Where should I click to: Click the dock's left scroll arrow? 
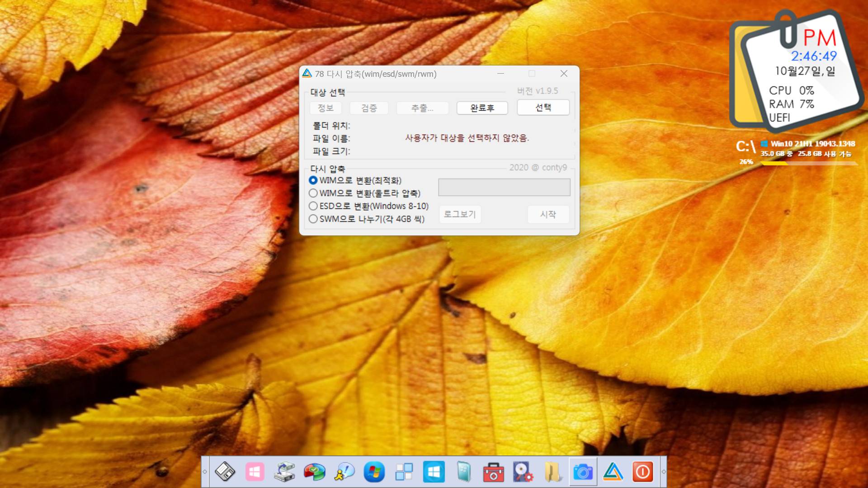(x=205, y=472)
